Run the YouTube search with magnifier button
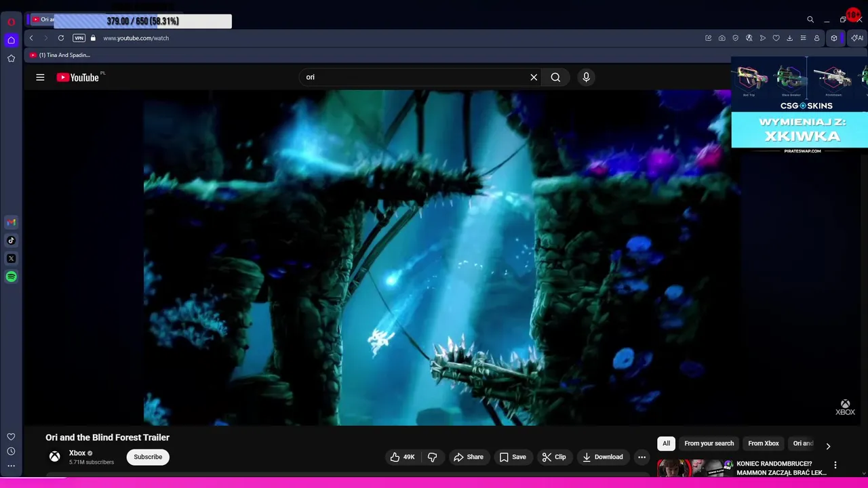The width and height of the screenshot is (868, 488). (x=555, y=77)
